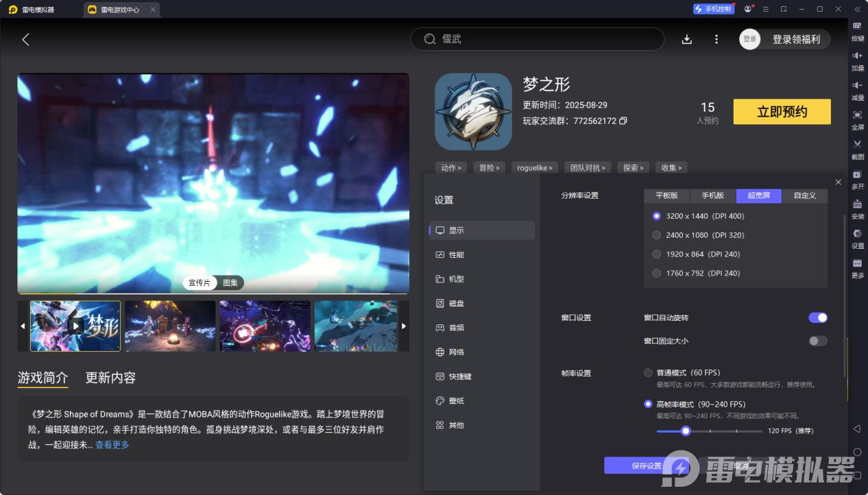Install APK with 安装 icon

[x=857, y=208]
